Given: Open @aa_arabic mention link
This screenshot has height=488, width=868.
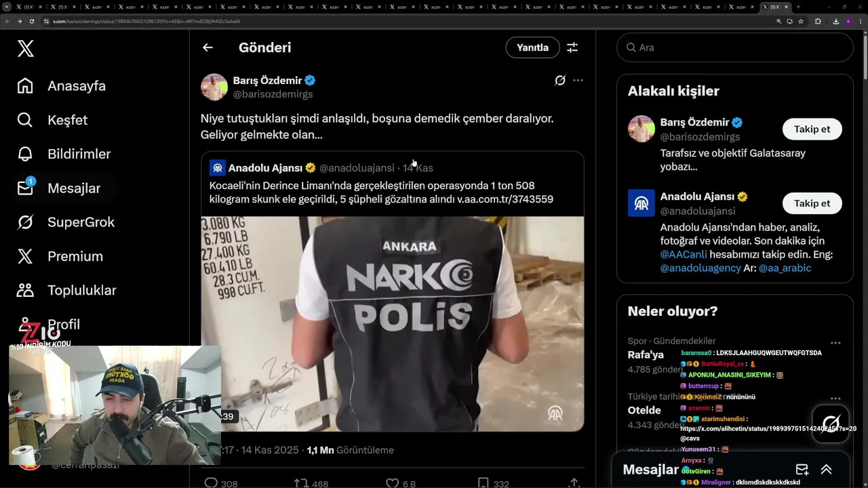Looking at the screenshot, I should point(785,268).
